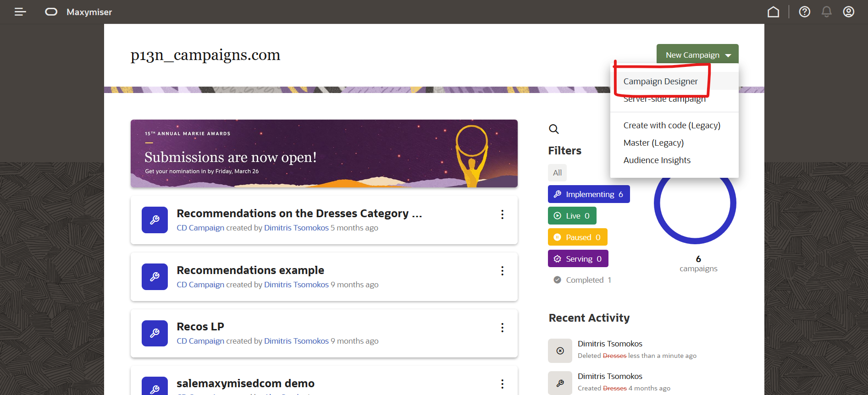Filter campaigns by All
Image resolution: width=868 pixels, height=395 pixels.
[557, 173]
